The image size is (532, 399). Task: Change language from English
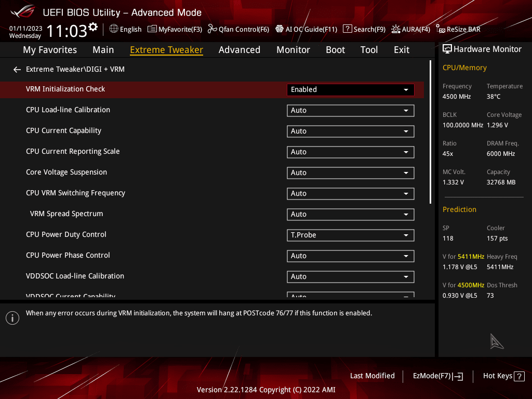coord(130,30)
